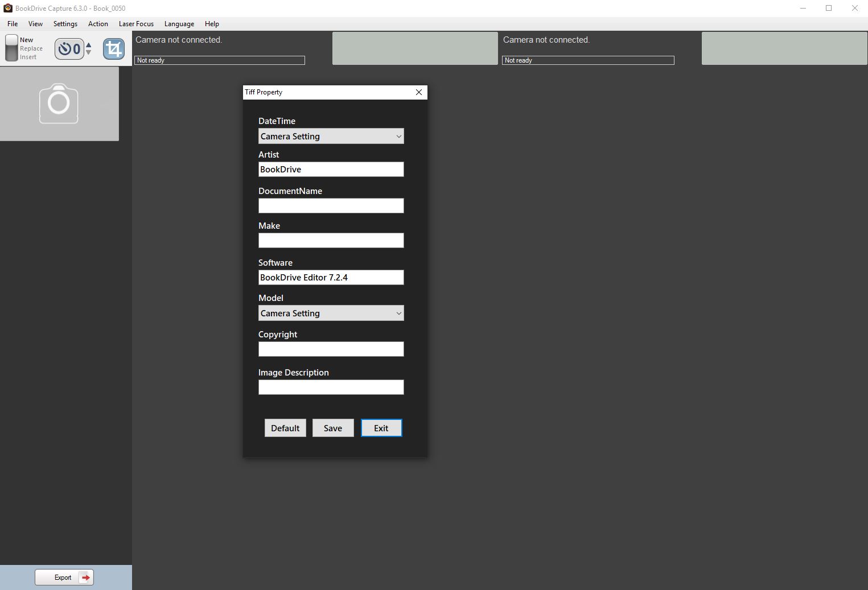Image resolution: width=868 pixels, height=590 pixels.
Task: Click right 'Camera not connected.' status text
Action: [546, 40]
